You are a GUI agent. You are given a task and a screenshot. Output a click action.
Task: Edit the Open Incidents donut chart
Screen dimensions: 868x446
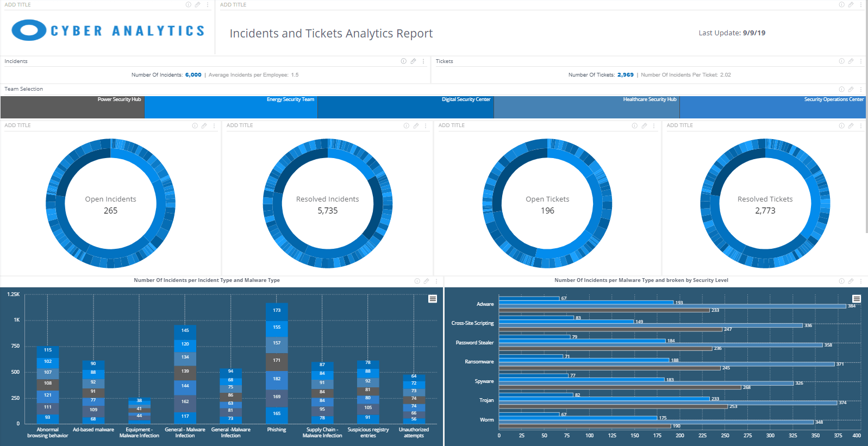204,125
